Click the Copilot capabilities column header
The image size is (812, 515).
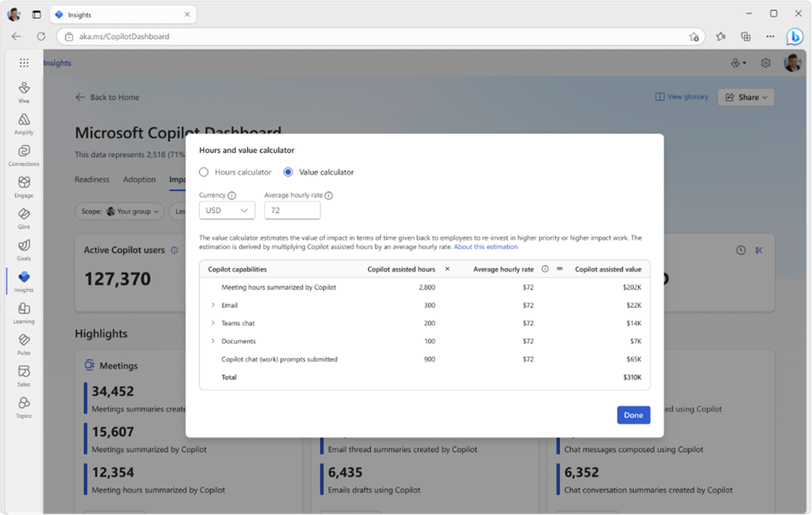click(237, 269)
